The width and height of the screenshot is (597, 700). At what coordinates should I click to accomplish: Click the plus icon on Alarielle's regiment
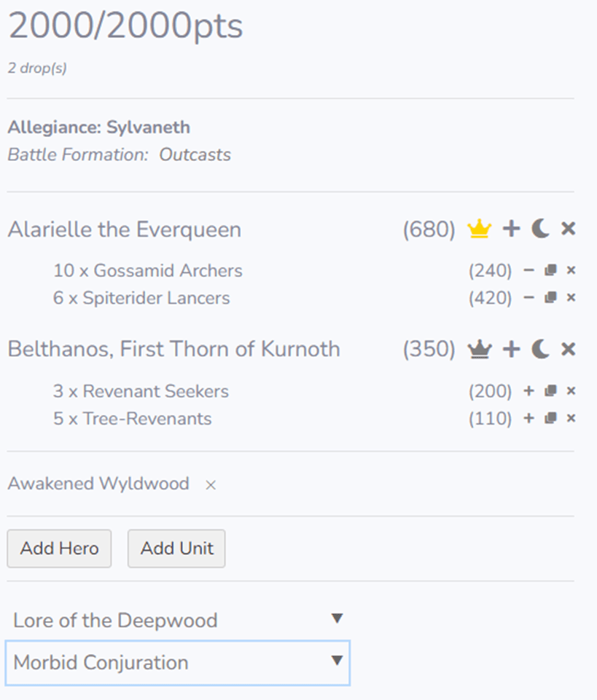pos(512,229)
